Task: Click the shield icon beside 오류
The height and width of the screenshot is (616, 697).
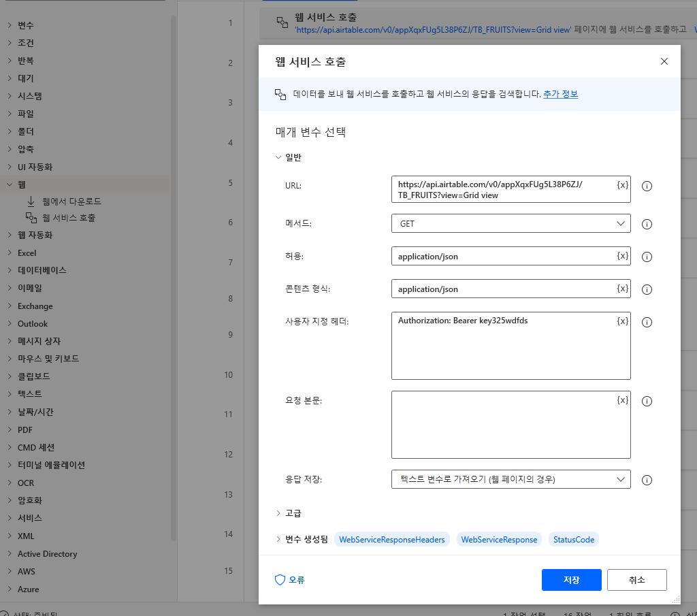Action: coord(280,579)
